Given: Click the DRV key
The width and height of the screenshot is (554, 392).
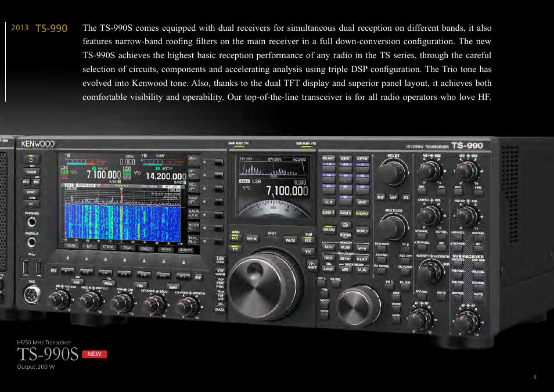Looking at the screenshot, I should [x=345, y=159].
